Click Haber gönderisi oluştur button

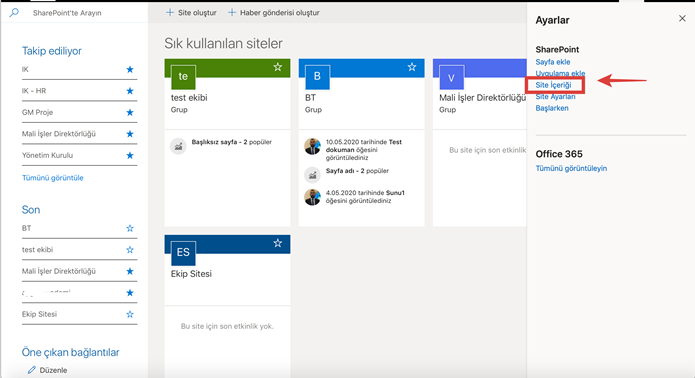click(273, 13)
